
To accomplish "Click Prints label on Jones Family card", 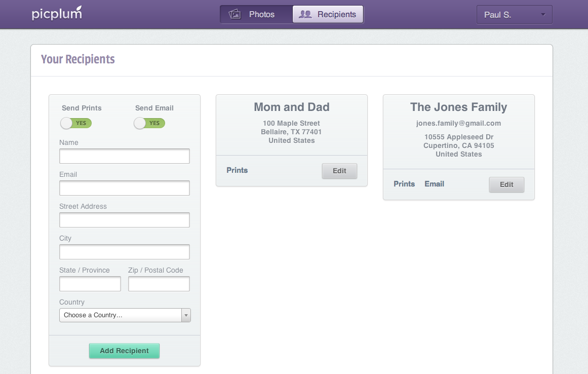I will [404, 184].
